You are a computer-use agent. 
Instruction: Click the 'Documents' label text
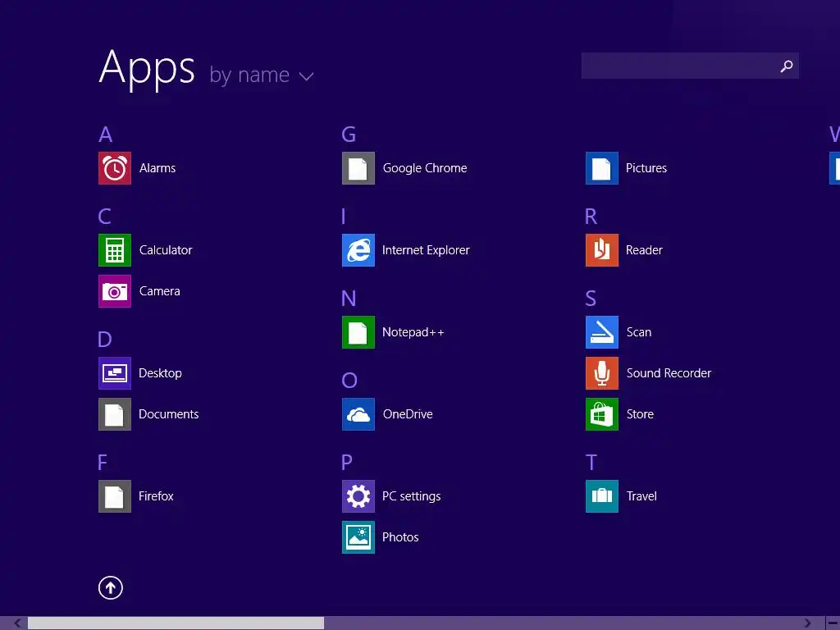169,414
